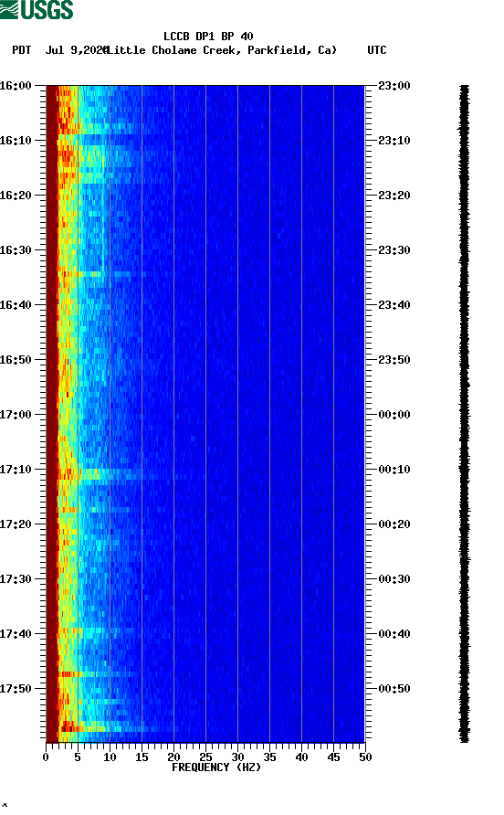The image size is (504, 815).
Task: Click the 23:30 UTC time label
Action: tap(394, 250)
